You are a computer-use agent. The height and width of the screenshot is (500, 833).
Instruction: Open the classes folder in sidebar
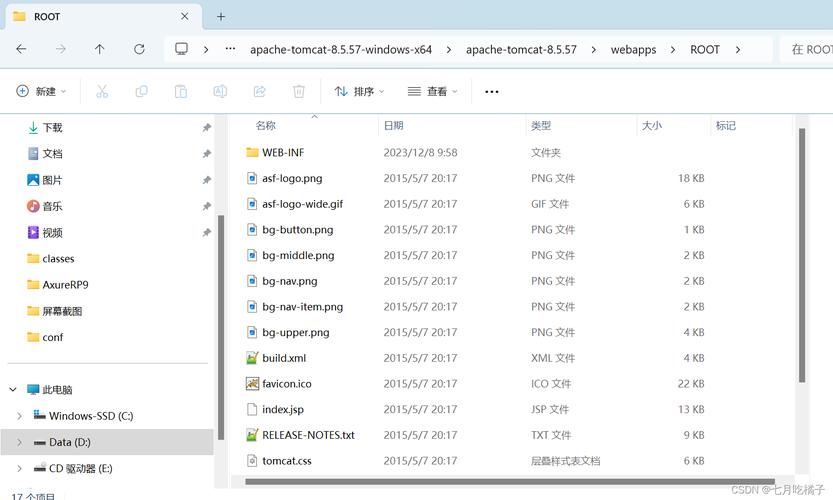[x=58, y=259]
